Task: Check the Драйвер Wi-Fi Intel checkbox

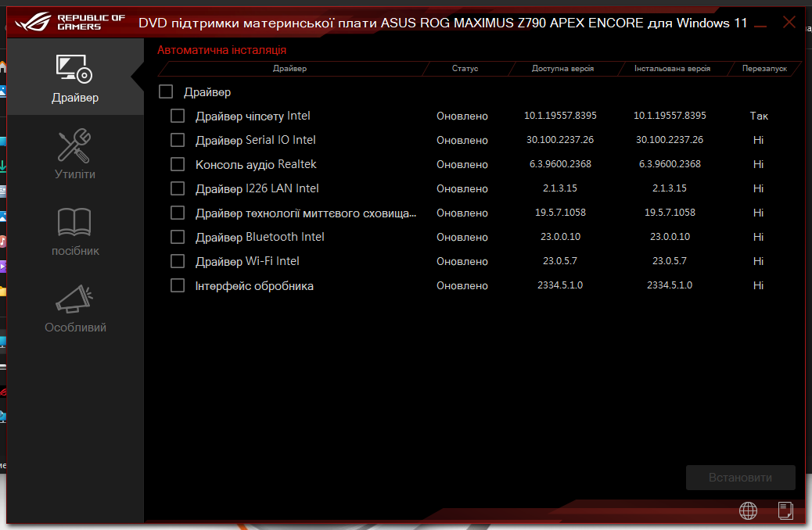Action: coord(177,261)
